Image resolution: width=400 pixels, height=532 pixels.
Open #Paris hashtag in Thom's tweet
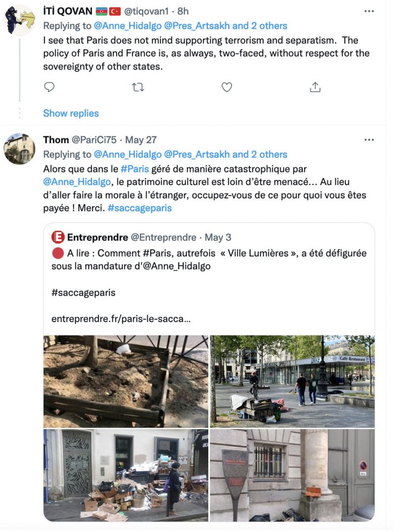[134, 169]
